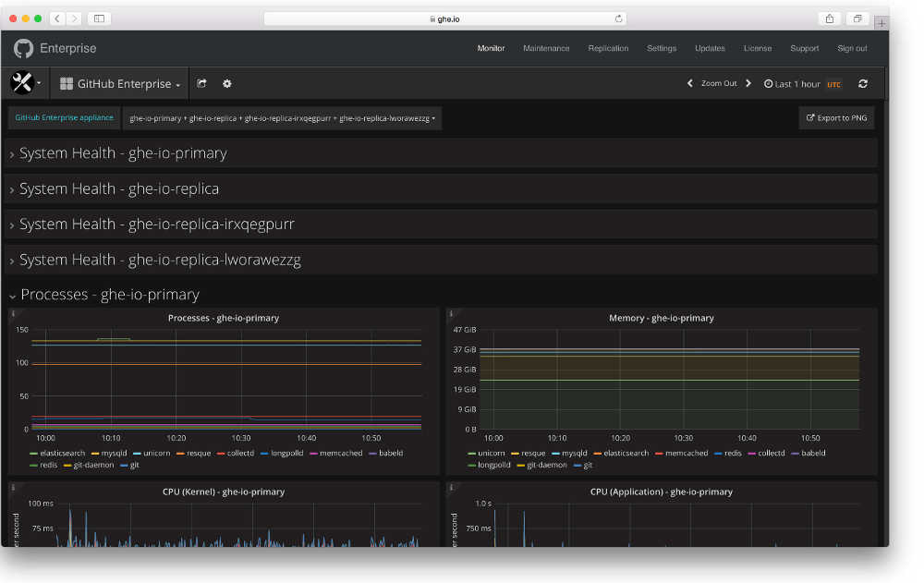Open the Maintenance tab

pyautogui.click(x=546, y=48)
